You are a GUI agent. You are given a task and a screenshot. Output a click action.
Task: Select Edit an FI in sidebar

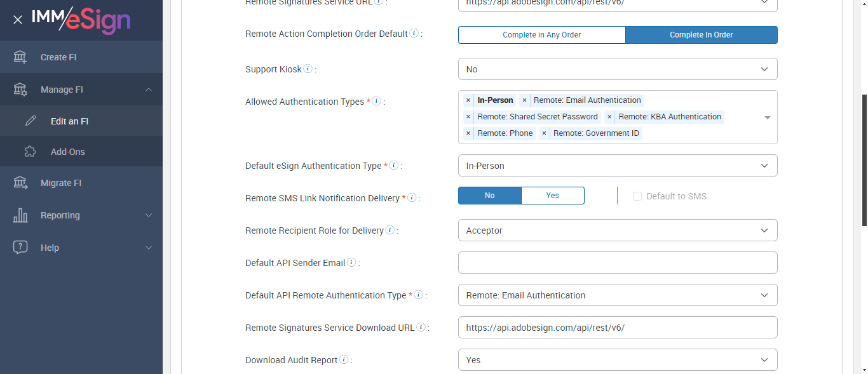coord(69,121)
